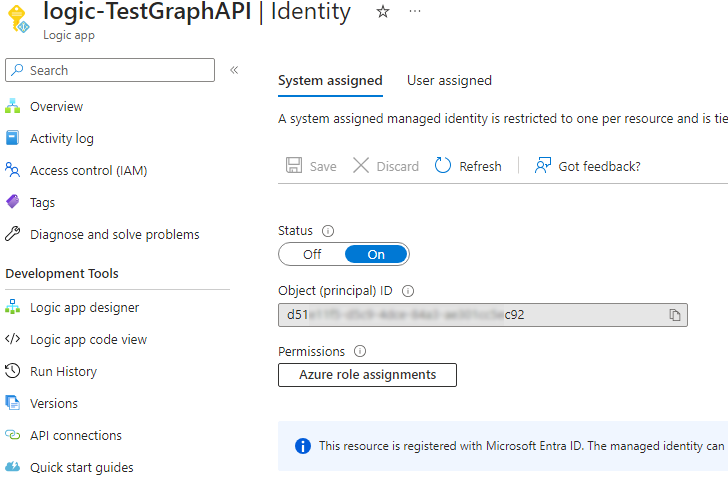Show Status info tooltip icon

(328, 231)
